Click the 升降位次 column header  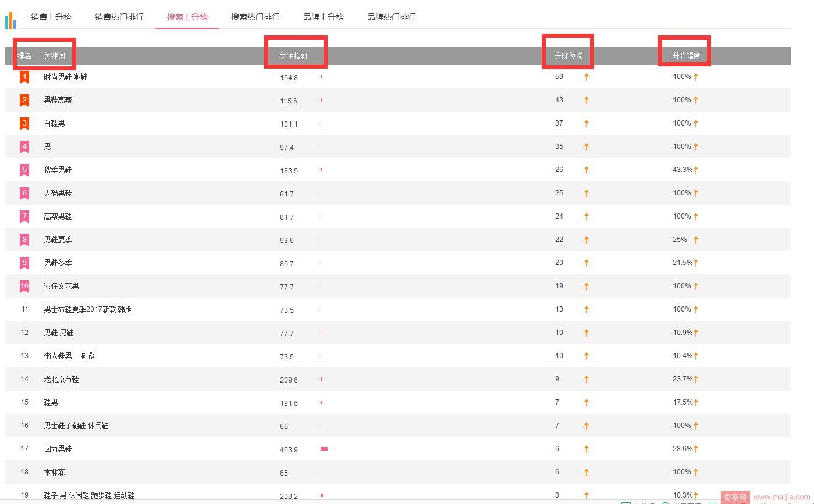[569, 56]
